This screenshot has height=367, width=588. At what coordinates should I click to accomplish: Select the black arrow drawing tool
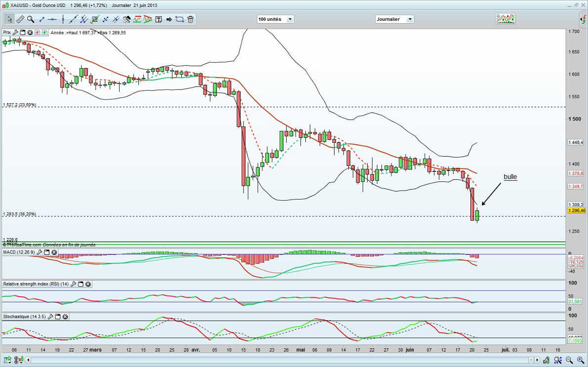(x=169, y=19)
